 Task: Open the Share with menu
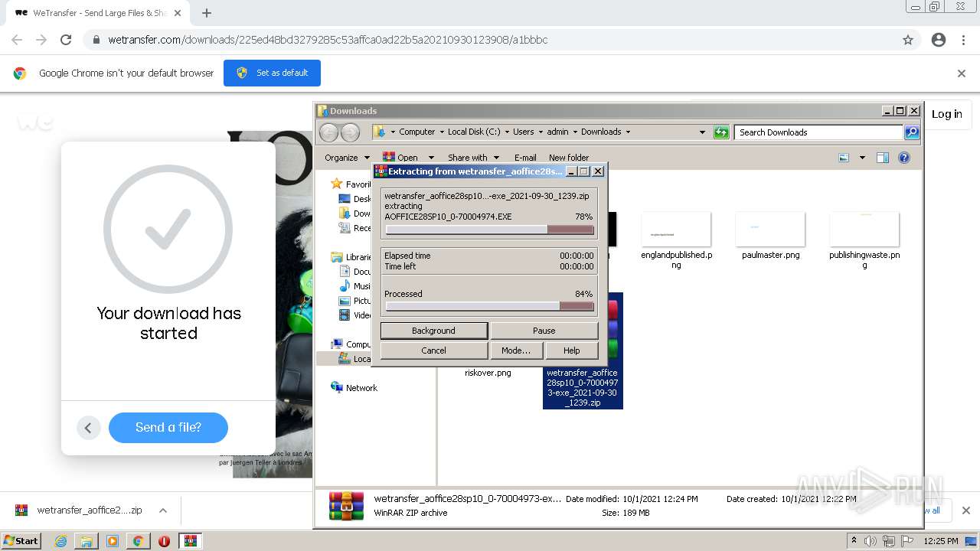[473, 158]
